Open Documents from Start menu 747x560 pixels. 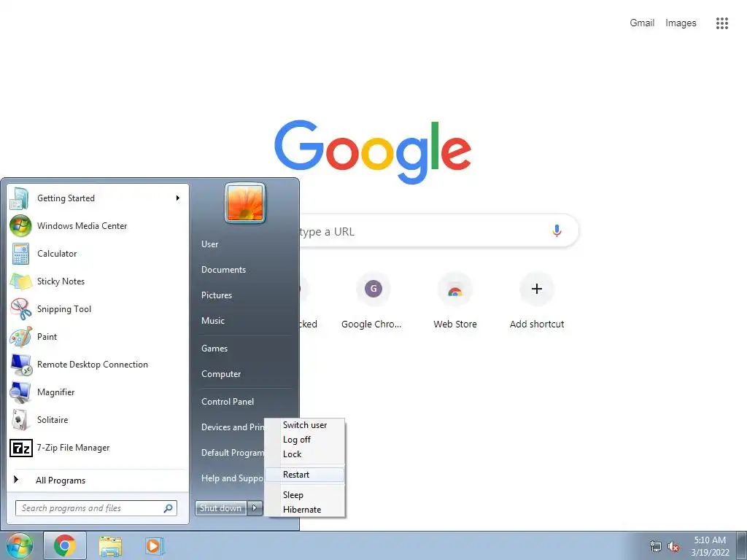(223, 270)
